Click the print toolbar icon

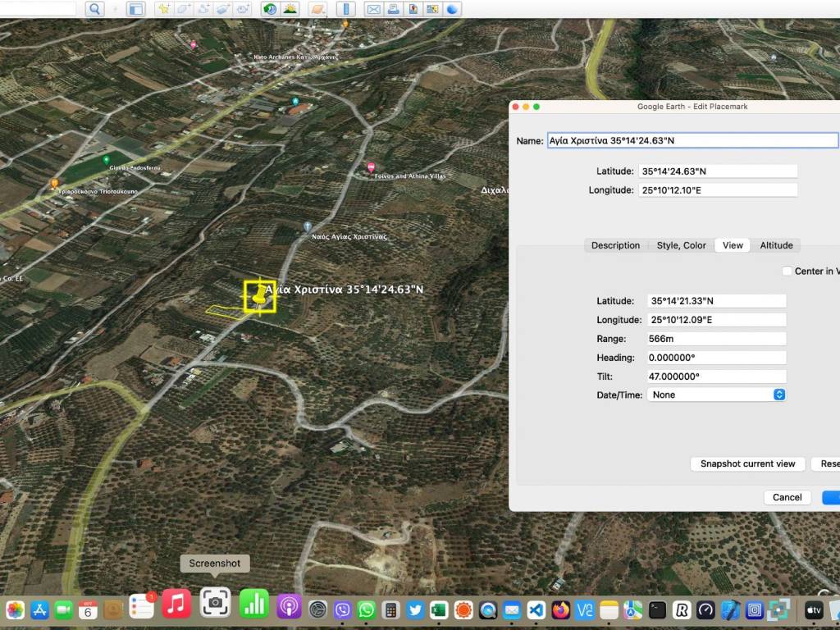coord(393,9)
